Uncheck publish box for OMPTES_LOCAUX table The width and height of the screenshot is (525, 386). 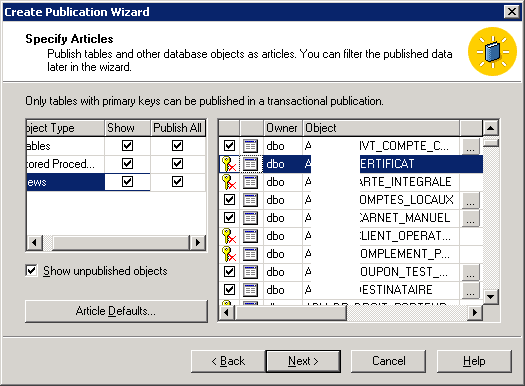[229, 200]
